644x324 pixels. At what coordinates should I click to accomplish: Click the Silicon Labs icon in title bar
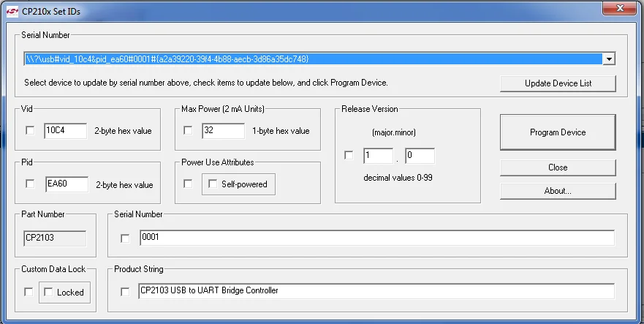12,11
